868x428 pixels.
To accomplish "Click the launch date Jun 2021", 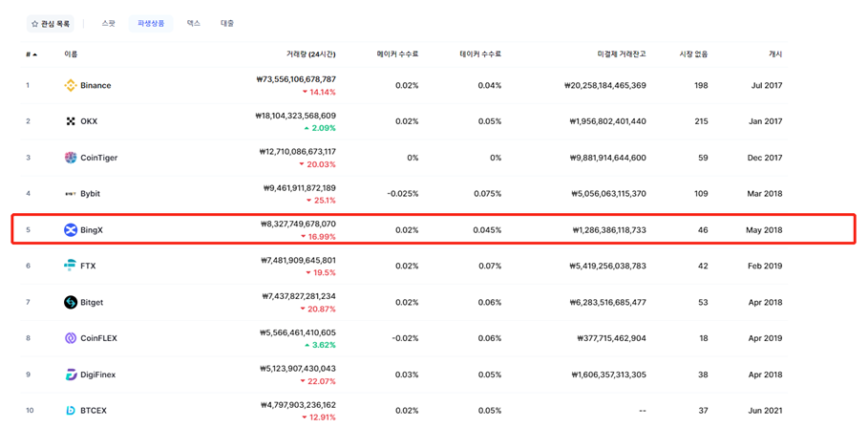I will click(x=766, y=411).
